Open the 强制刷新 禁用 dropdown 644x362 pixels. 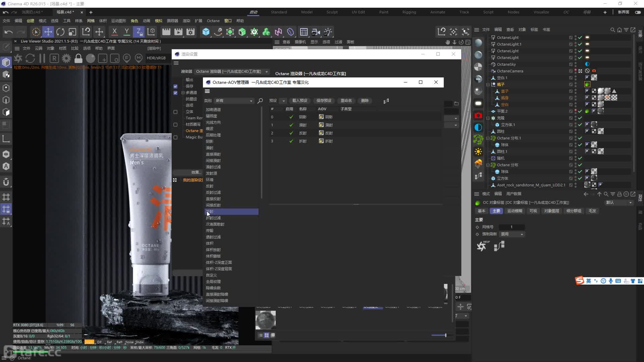(x=512, y=234)
